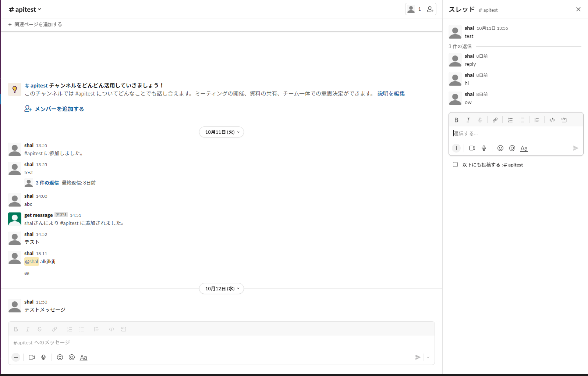Insert link in thread reply toolbar
The height and width of the screenshot is (376, 588).
point(495,120)
